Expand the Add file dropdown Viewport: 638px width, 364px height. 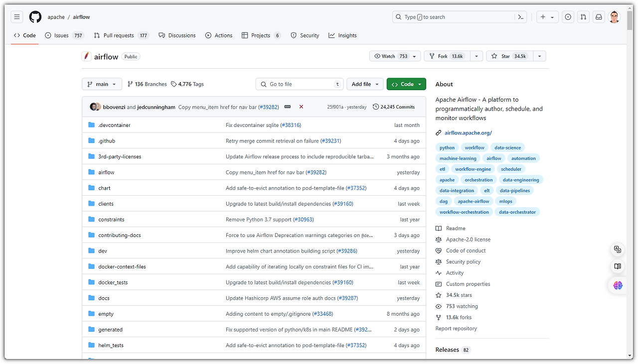click(365, 84)
